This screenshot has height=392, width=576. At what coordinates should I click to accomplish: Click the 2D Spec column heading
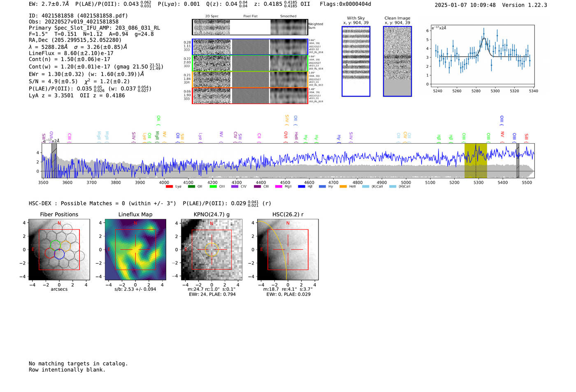tap(212, 16)
